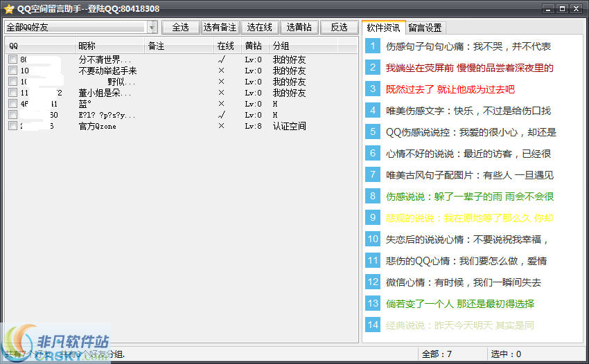Click news number icon 3
Viewport: 589px width, 364px height.
[x=373, y=89]
